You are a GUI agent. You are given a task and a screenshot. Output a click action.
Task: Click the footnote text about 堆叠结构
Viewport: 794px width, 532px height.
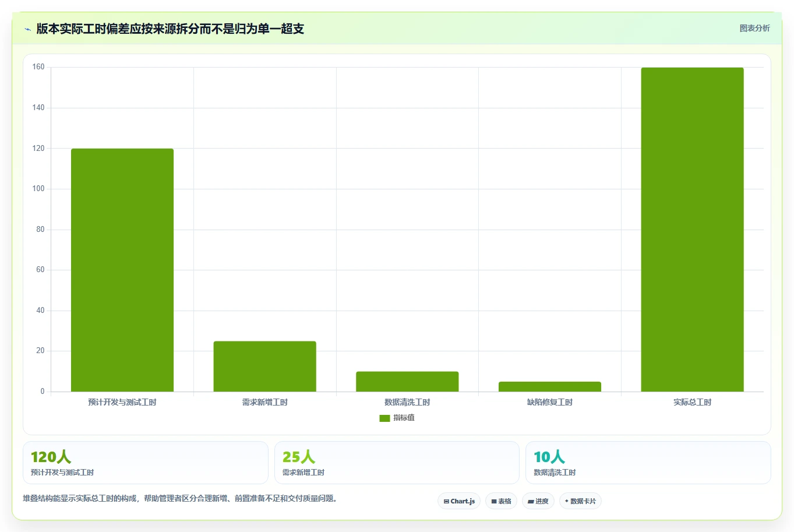coord(180,498)
